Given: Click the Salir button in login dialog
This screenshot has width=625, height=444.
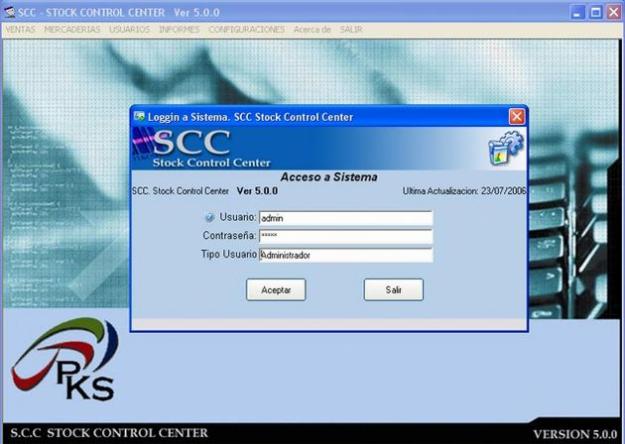Looking at the screenshot, I should [393, 290].
